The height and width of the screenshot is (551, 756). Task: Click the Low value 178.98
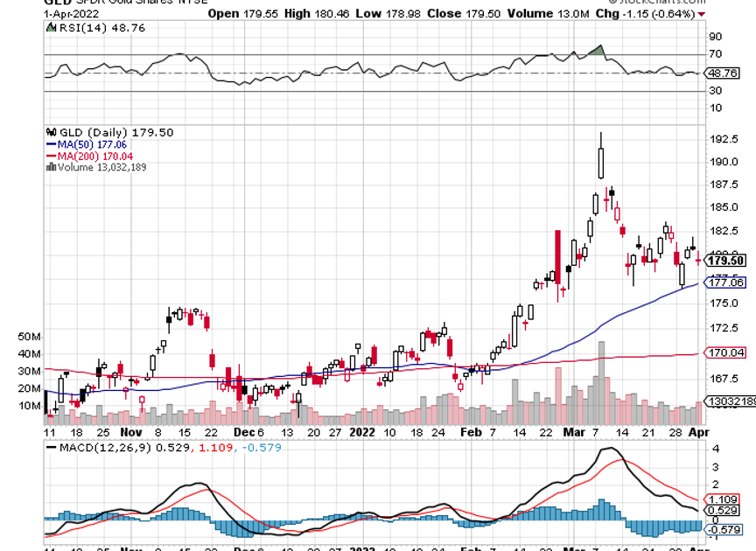(x=403, y=14)
